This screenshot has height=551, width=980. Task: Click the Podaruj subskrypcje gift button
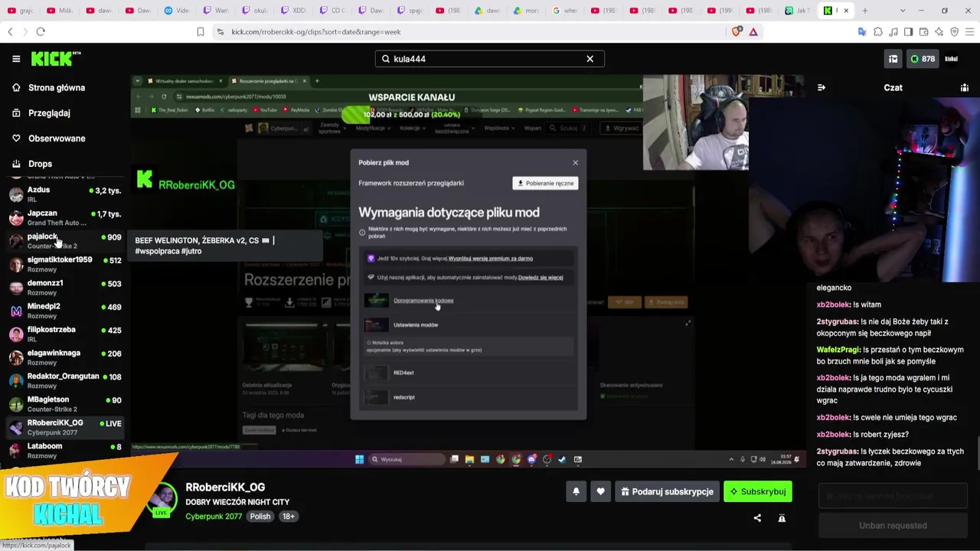(667, 492)
